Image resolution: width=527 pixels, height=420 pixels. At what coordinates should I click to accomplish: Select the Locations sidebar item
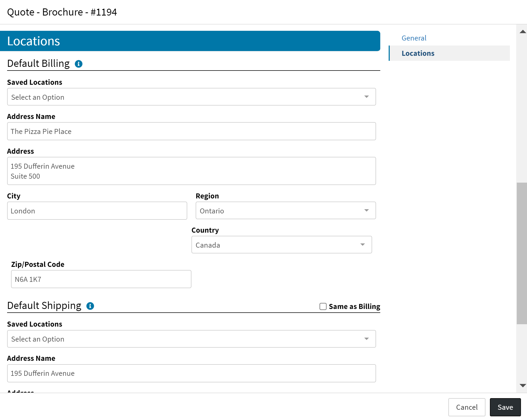(418, 53)
